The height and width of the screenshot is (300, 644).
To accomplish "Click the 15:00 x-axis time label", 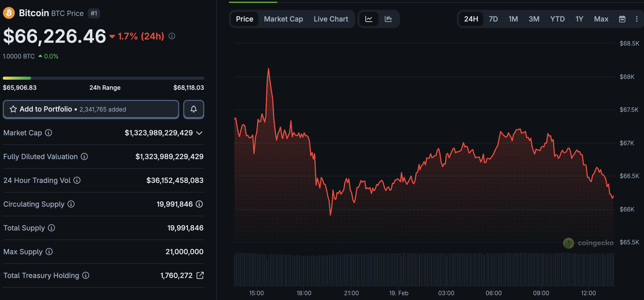I will click(x=257, y=293).
